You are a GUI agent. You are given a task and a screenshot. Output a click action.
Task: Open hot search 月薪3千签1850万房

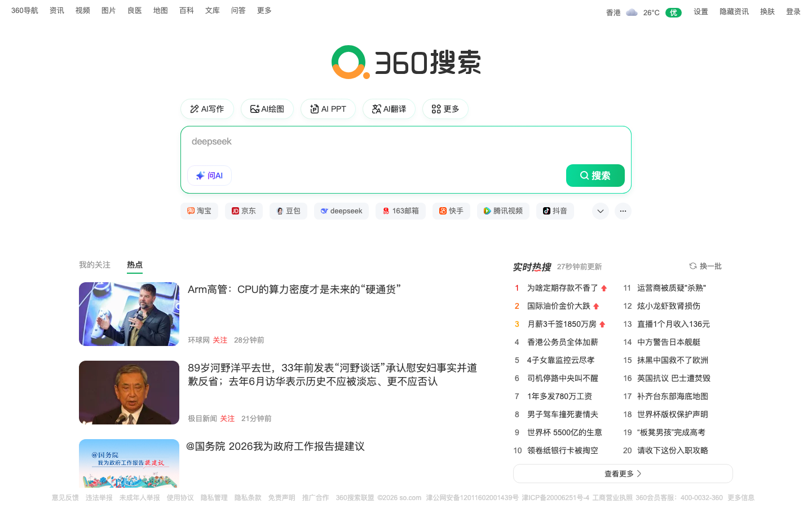562,324
